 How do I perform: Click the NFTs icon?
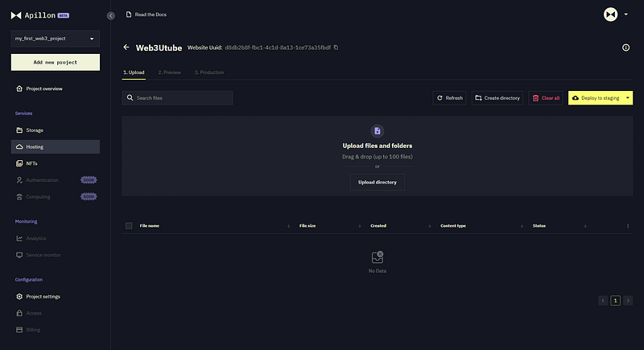[19, 163]
